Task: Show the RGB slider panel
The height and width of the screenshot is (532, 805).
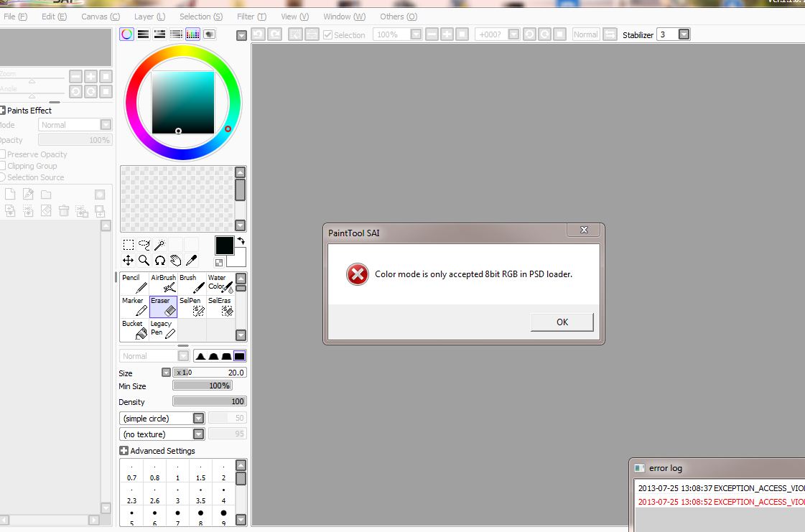Action: click(143, 34)
